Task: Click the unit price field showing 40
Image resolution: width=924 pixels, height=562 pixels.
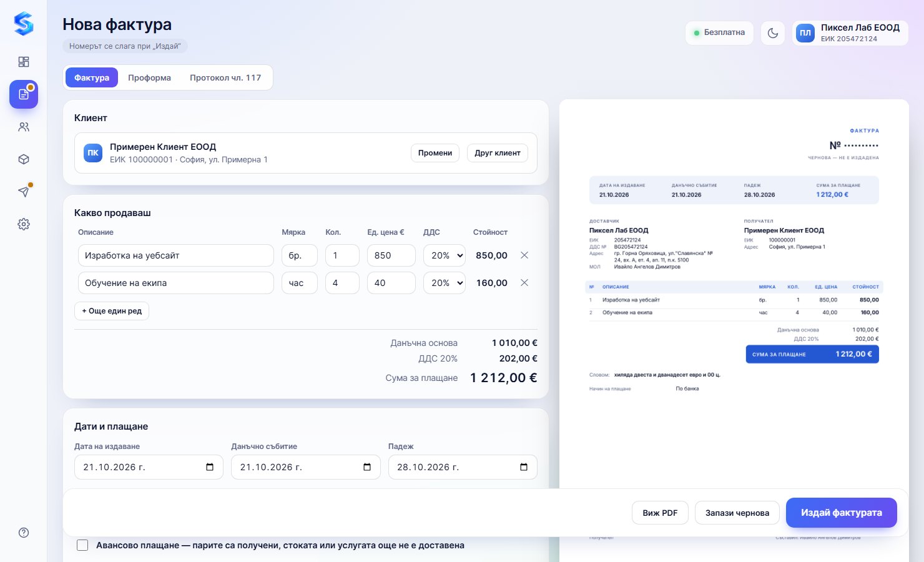Action: click(391, 283)
